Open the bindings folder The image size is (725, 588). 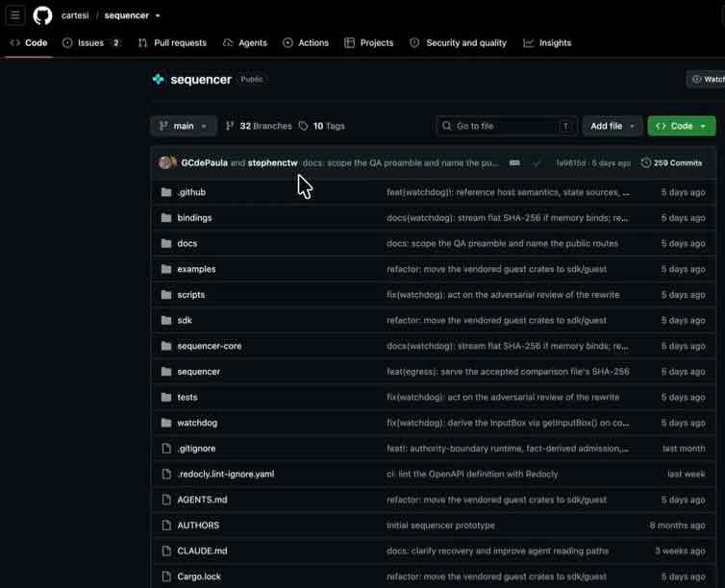coord(194,218)
